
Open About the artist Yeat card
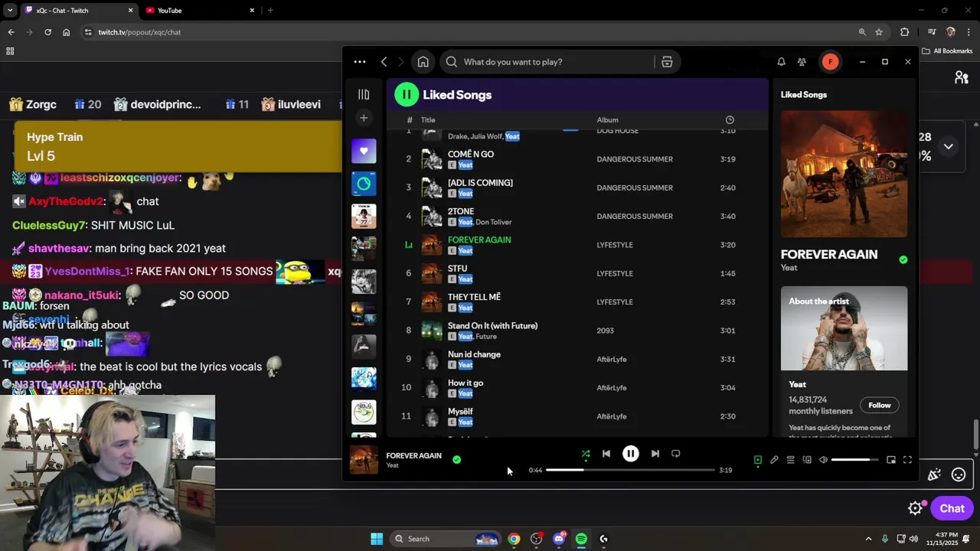(x=844, y=328)
